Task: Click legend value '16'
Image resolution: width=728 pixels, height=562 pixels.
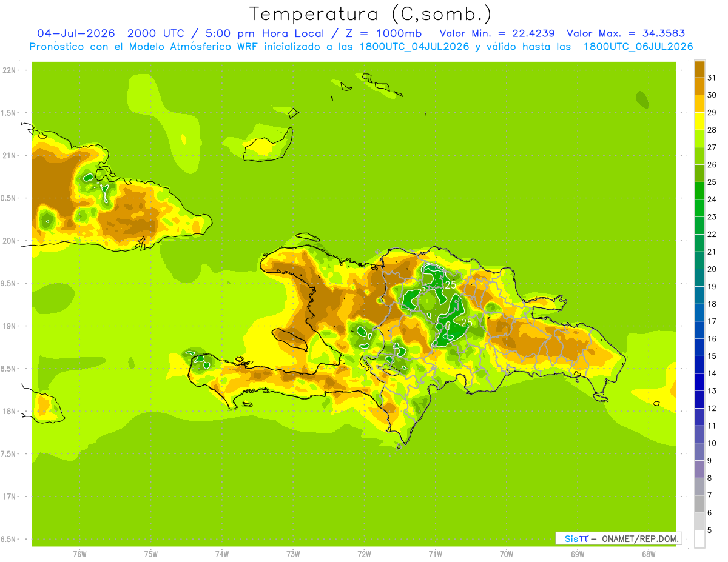Action: tap(712, 338)
